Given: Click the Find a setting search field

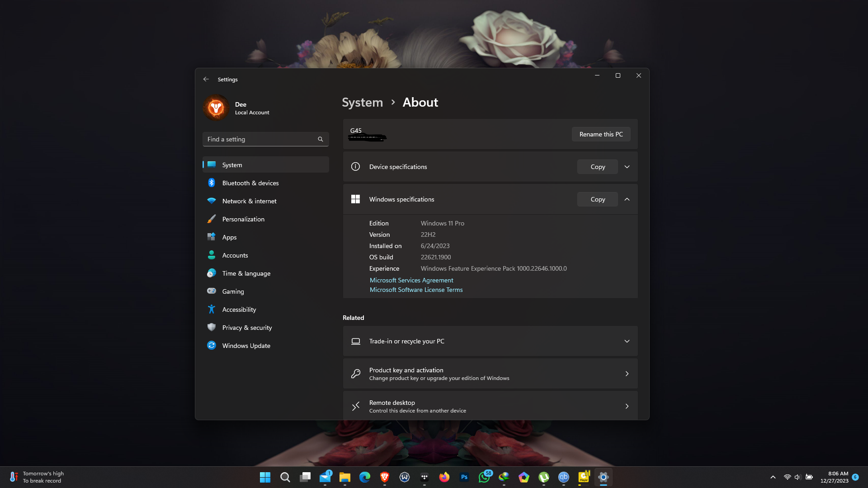Looking at the screenshot, I should [266, 139].
